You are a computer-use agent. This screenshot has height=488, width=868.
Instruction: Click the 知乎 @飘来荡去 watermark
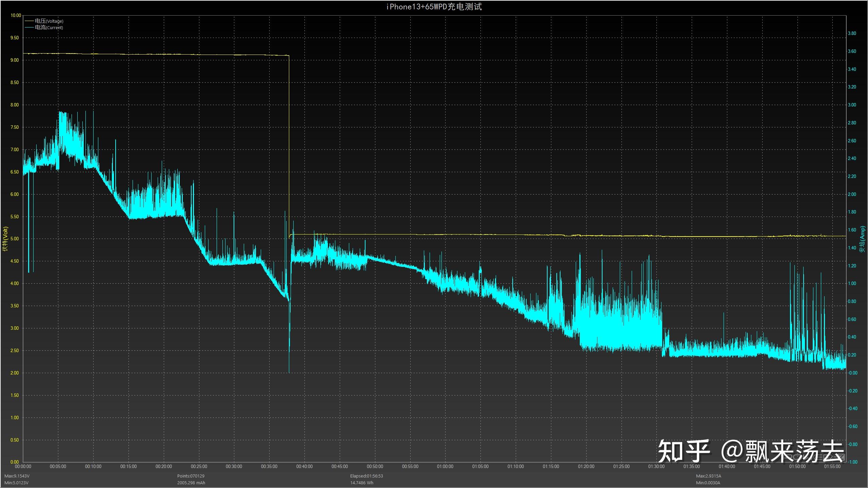pyautogui.click(x=751, y=451)
